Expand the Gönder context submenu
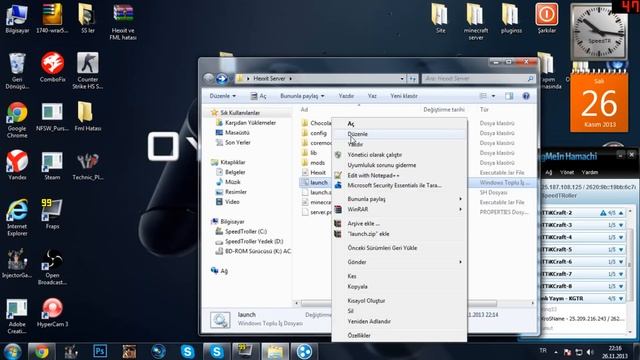The image size is (640, 360). (x=460, y=262)
